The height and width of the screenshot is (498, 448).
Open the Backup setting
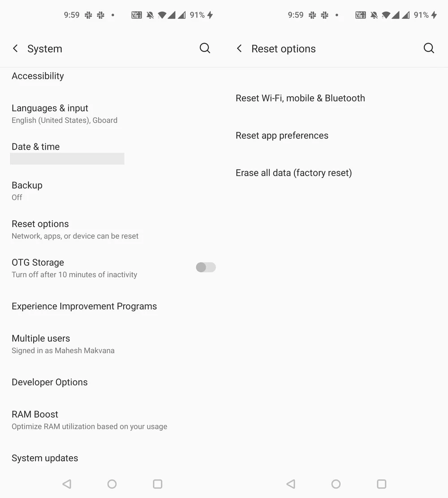click(x=27, y=191)
